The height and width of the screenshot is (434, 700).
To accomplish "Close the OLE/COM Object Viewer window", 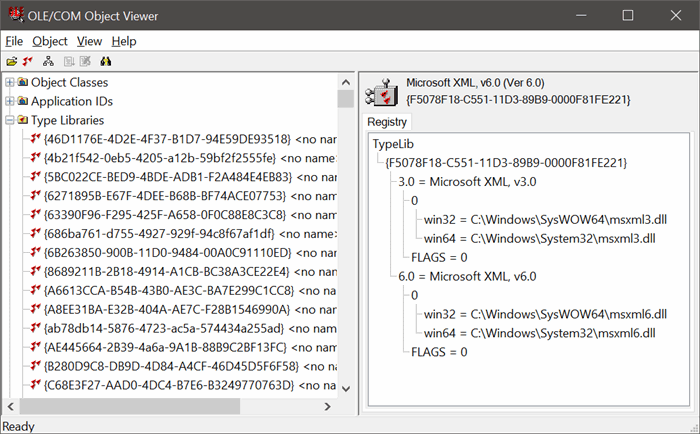I will coord(675,15).
